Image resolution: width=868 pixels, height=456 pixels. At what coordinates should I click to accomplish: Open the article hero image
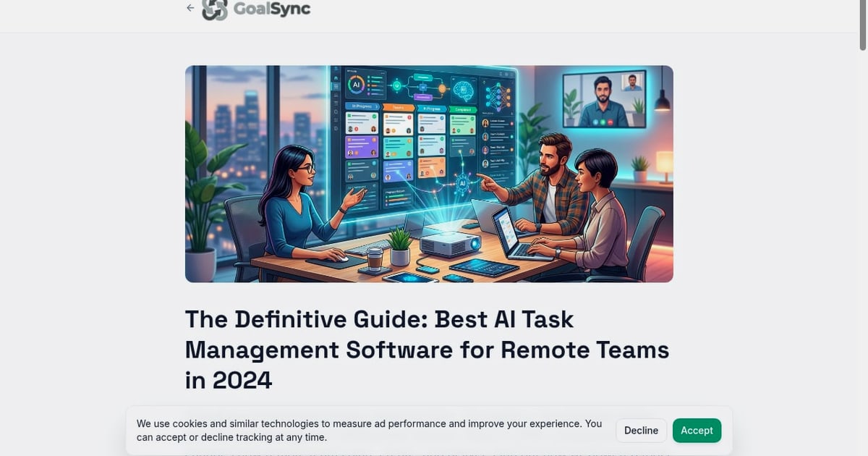[429, 174]
